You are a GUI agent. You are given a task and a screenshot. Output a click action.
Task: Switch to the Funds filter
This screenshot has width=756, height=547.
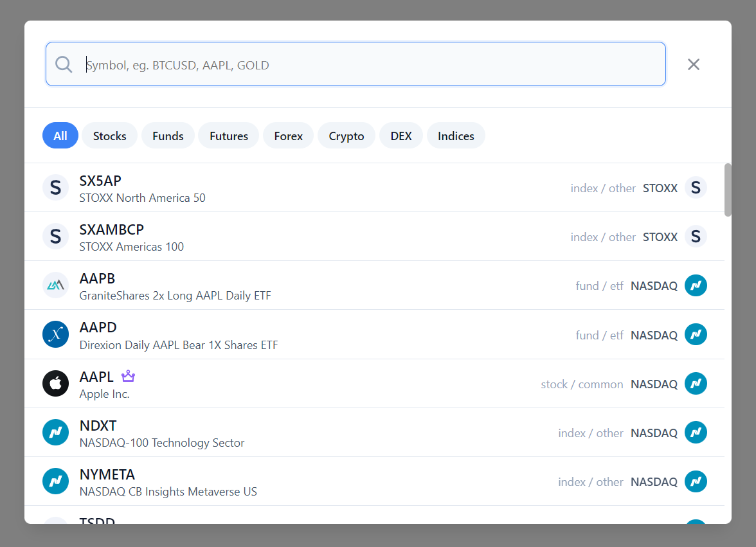[x=168, y=136]
